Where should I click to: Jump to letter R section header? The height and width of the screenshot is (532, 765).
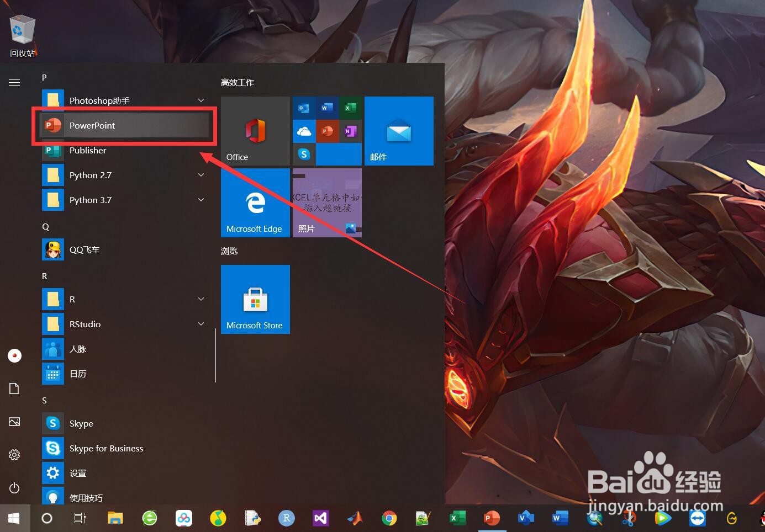click(x=45, y=276)
